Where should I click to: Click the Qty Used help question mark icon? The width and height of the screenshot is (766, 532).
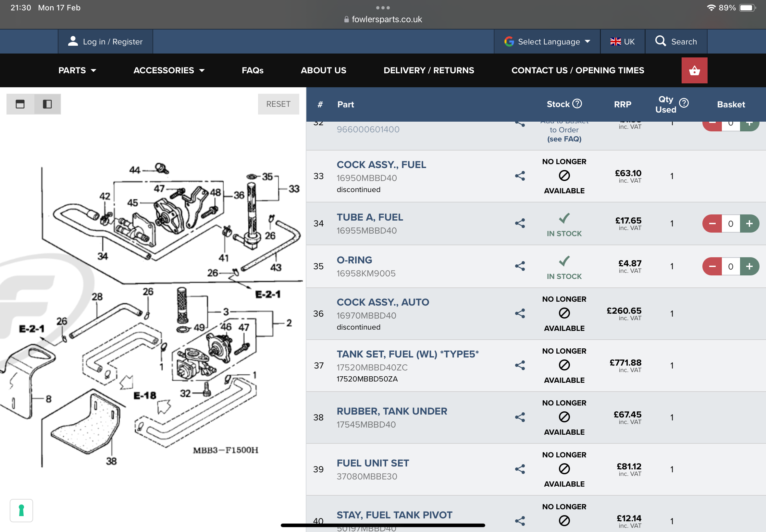click(x=684, y=103)
